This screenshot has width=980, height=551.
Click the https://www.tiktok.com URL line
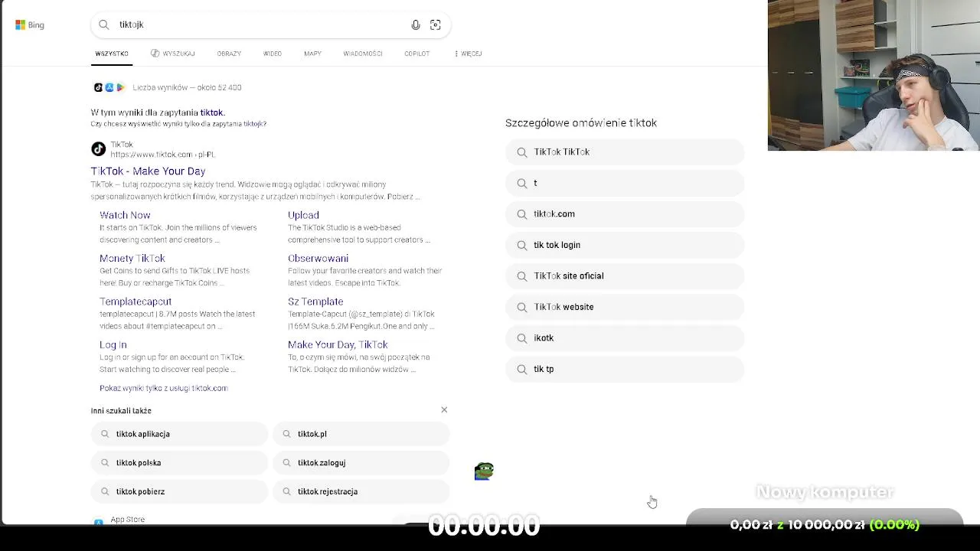(162, 155)
